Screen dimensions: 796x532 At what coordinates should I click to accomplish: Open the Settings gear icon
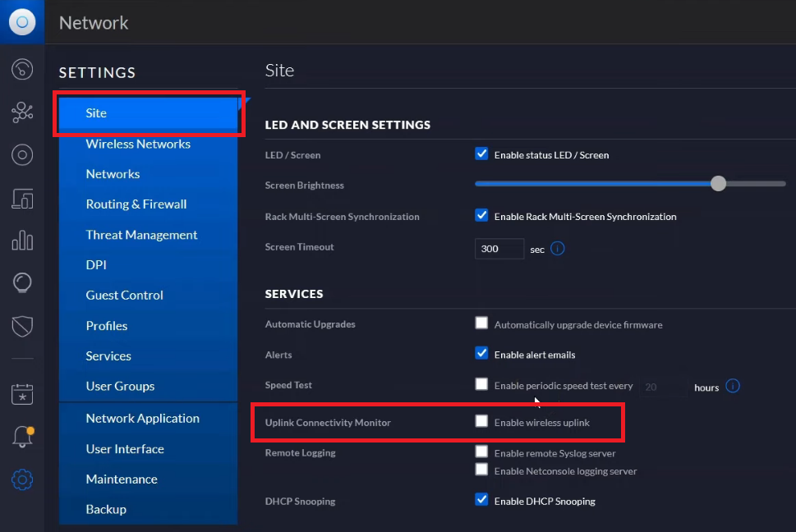click(x=22, y=479)
